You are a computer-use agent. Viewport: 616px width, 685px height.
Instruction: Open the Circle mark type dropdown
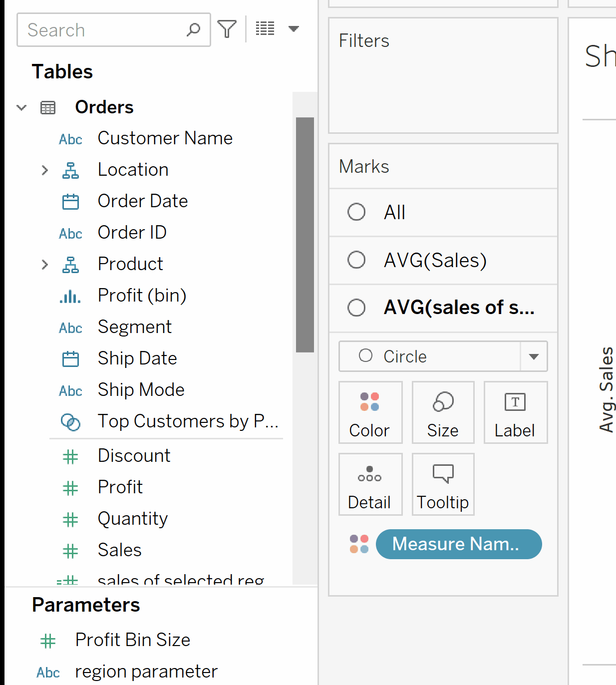(534, 356)
